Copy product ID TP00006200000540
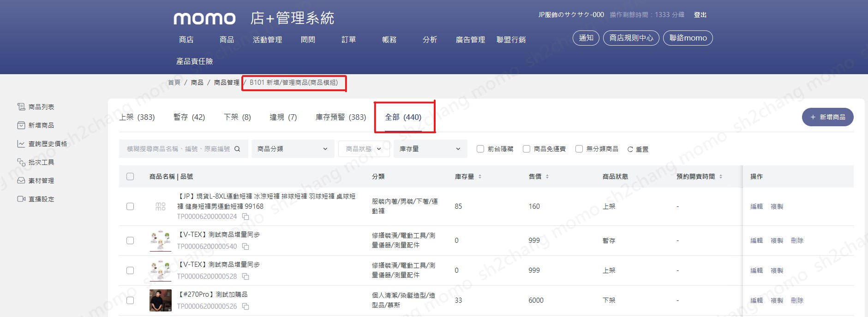Screen dimensions: 868x317 246,247
